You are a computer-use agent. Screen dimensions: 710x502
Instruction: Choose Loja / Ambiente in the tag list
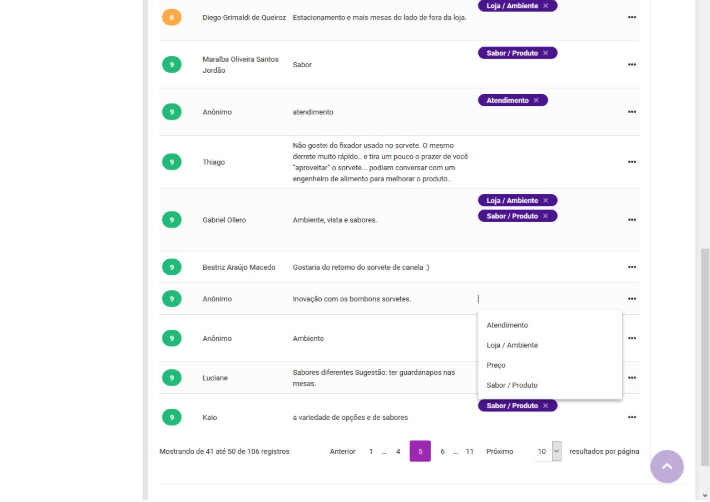[512, 345]
